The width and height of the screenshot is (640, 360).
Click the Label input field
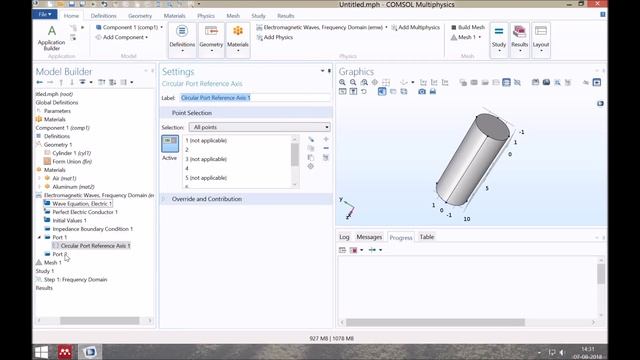255,98
